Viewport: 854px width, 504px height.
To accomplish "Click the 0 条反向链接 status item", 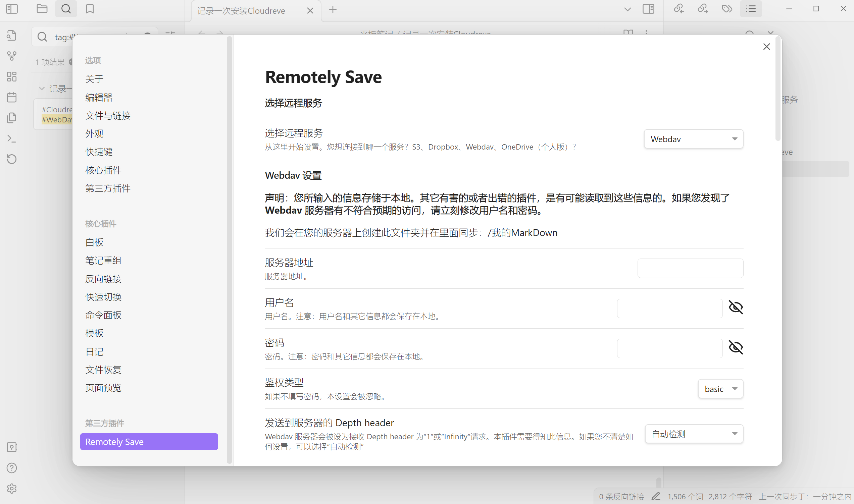I will [621, 497].
